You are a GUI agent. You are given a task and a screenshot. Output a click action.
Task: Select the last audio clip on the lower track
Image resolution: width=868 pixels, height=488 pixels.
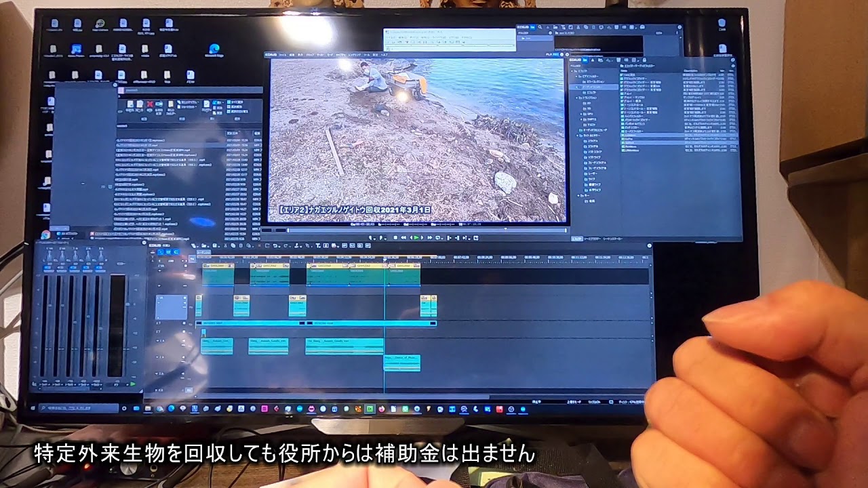pos(401,363)
